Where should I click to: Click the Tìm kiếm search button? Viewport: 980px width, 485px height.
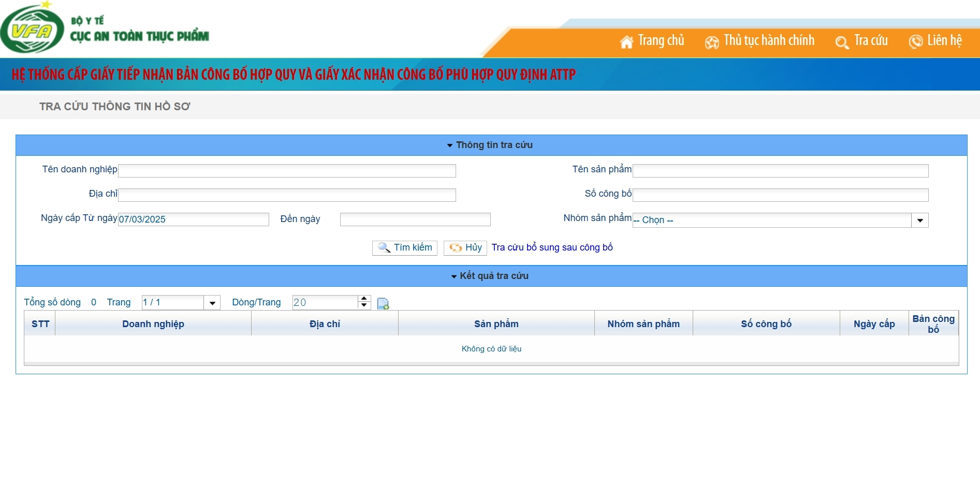(x=405, y=248)
